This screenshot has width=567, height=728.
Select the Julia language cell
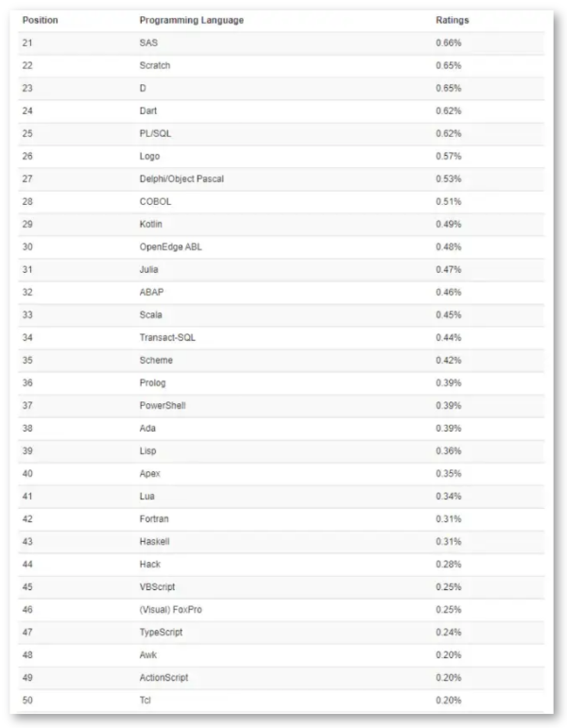coord(149,269)
